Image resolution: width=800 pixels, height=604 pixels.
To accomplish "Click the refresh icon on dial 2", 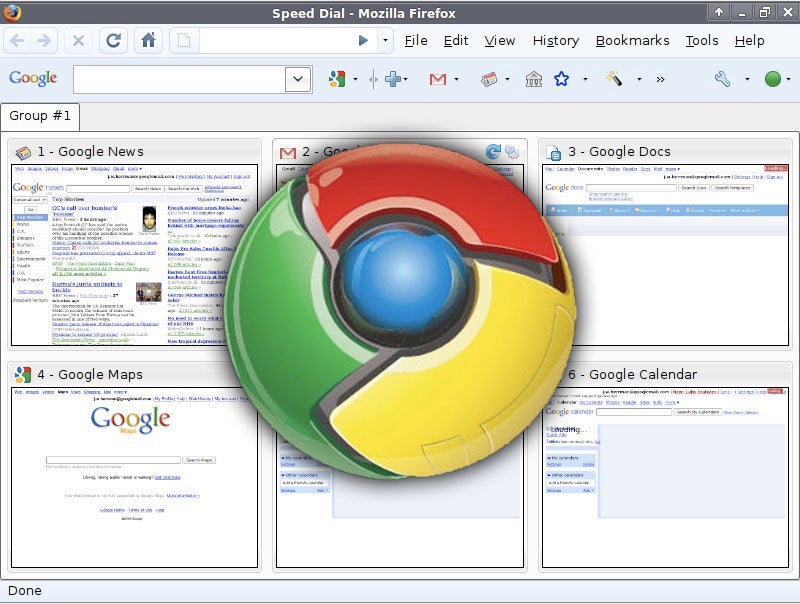I will point(493,152).
